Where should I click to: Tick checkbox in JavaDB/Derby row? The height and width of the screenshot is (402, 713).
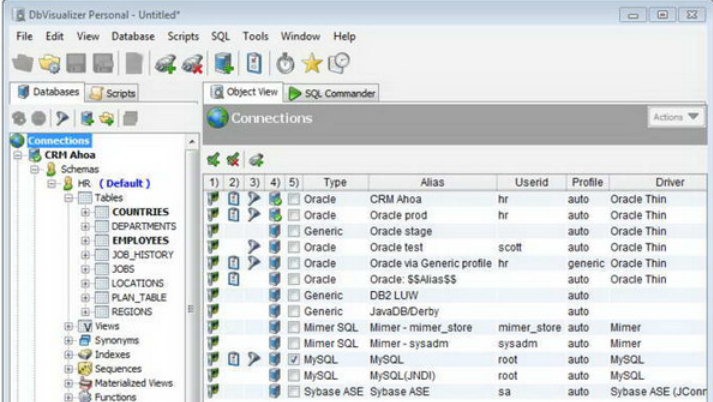pyautogui.click(x=294, y=312)
